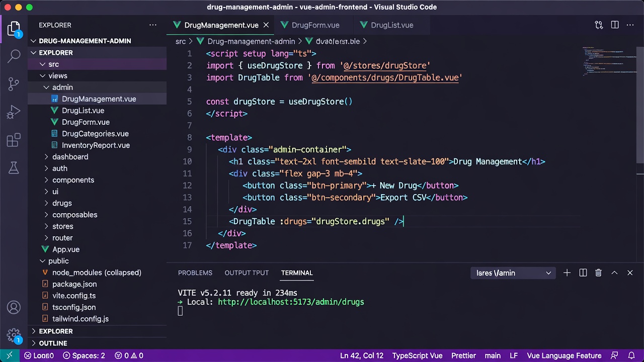Open the OUTPUT panel tab
The width and height of the screenshot is (644, 362).
[247, 273]
